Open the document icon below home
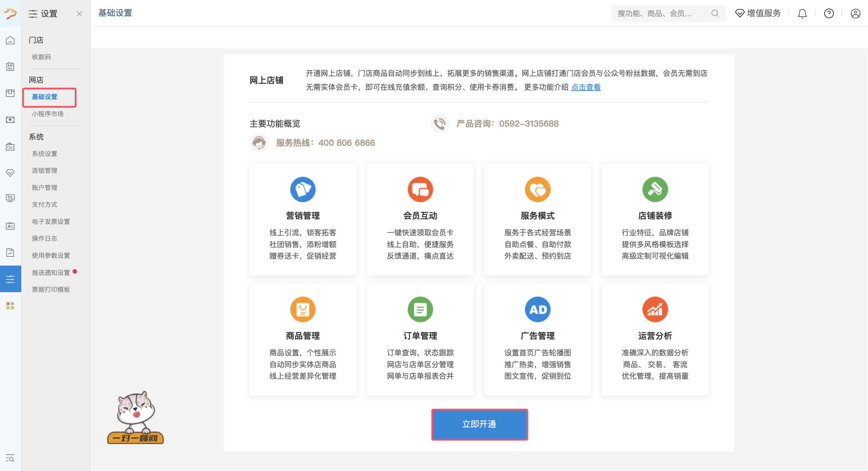Screen dimensions: 868x471 pos(10,67)
